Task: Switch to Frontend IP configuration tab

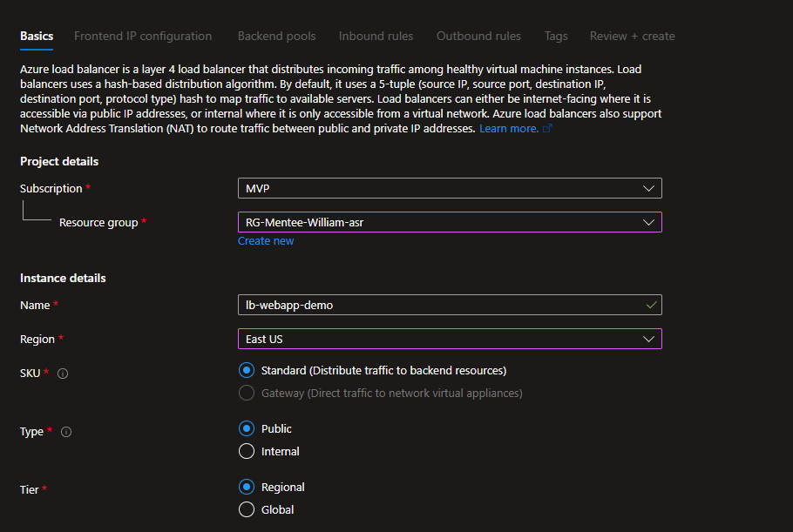Action: 143,37
